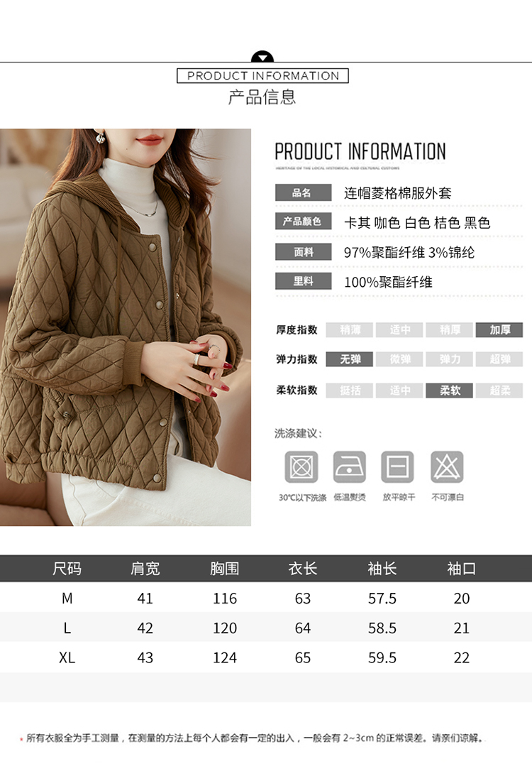Click the 放平晾干 flat-dry icon
Screen dimensions: 532x781
397,467
